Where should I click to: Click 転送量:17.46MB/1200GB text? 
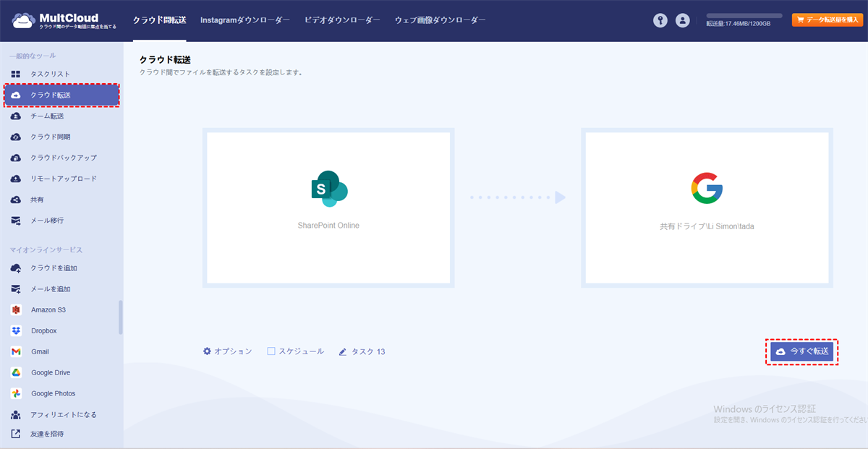click(x=739, y=25)
